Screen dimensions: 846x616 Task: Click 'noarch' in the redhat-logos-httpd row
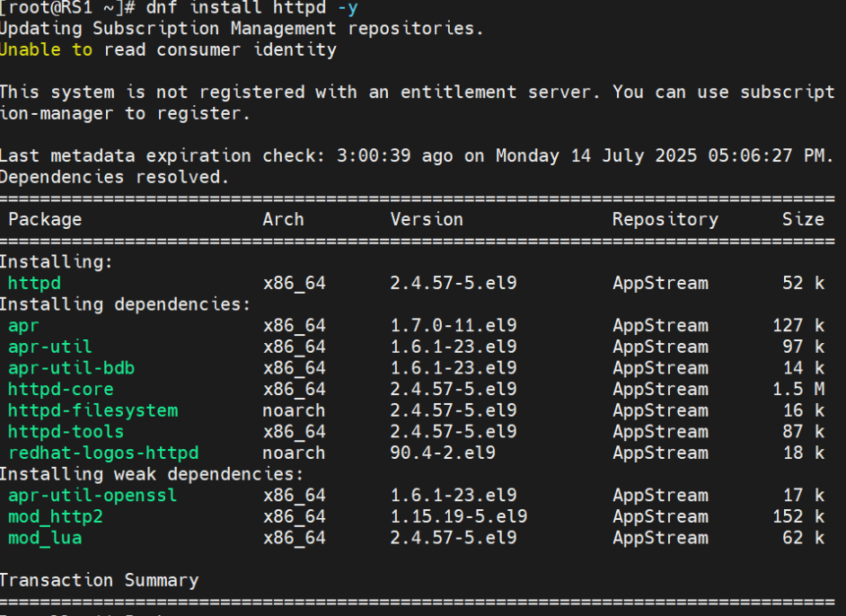click(x=294, y=453)
